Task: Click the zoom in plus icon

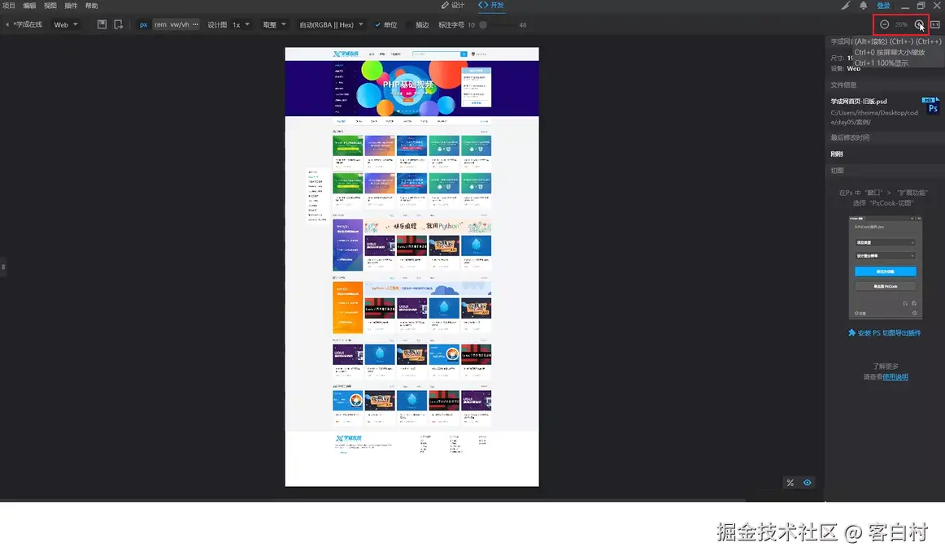Action: [x=918, y=24]
